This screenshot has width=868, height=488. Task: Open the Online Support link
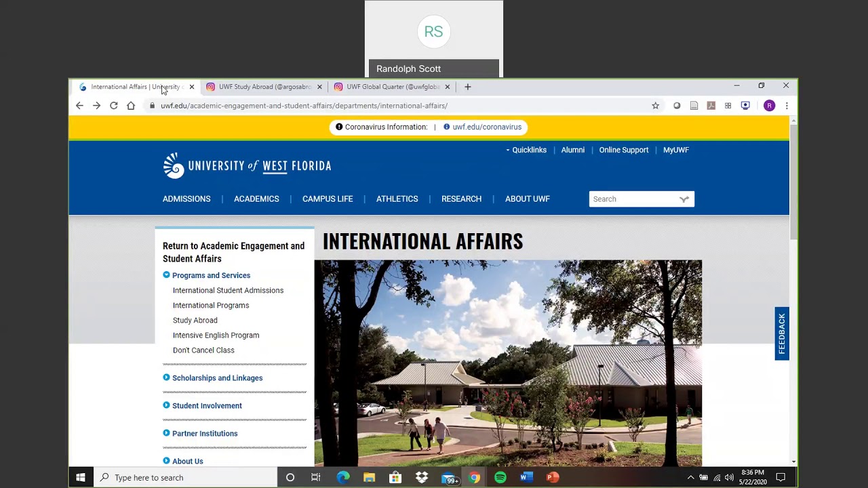click(x=624, y=150)
